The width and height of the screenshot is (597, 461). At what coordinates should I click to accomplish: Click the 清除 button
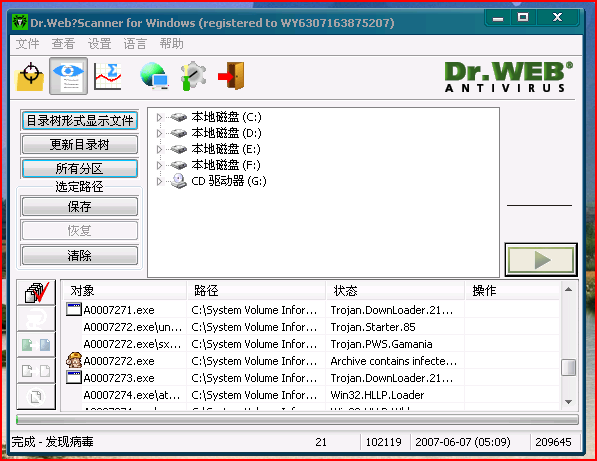(x=80, y=255)
